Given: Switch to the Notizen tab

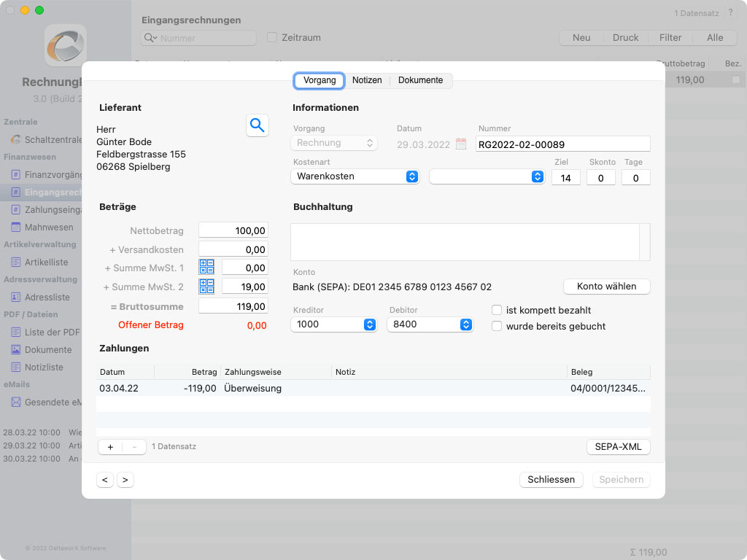Looking at the screenshot, I should point(367,80).
